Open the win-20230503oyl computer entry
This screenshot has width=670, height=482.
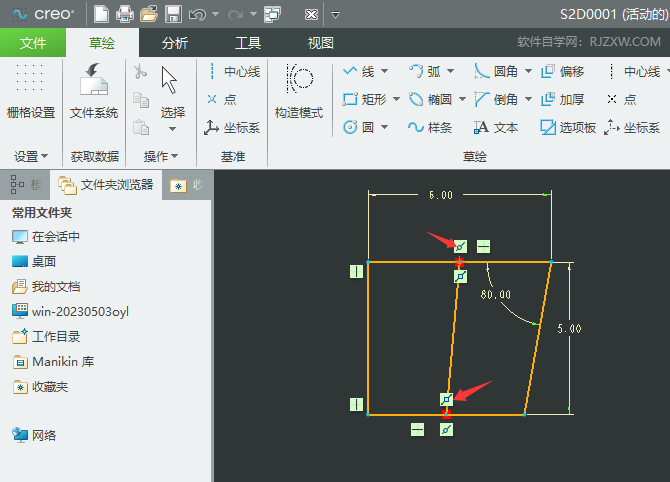(71, 312)
